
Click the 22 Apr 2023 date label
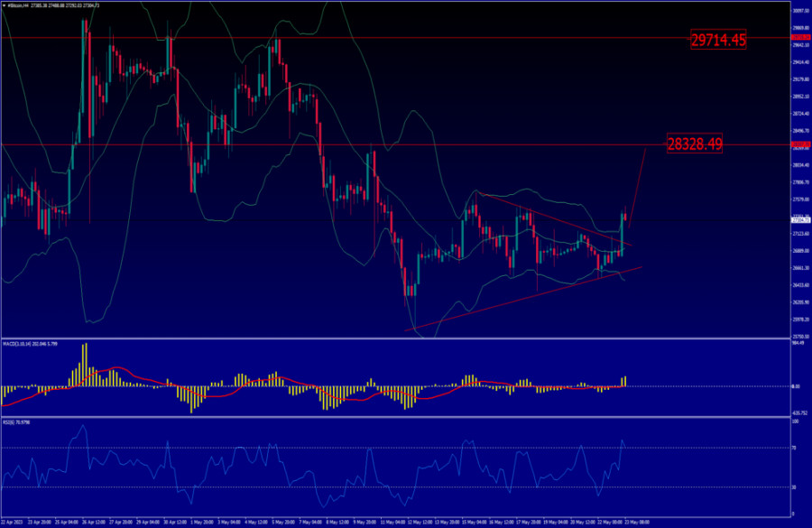12,522
